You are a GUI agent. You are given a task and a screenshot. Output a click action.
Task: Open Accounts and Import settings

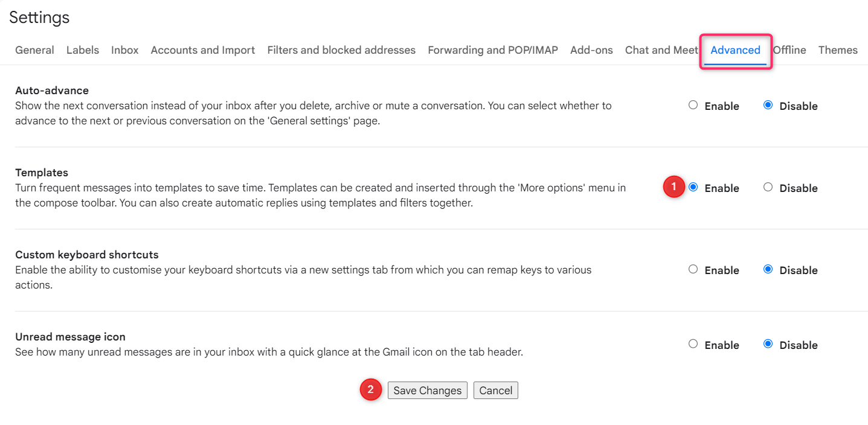tap(202, 50)
